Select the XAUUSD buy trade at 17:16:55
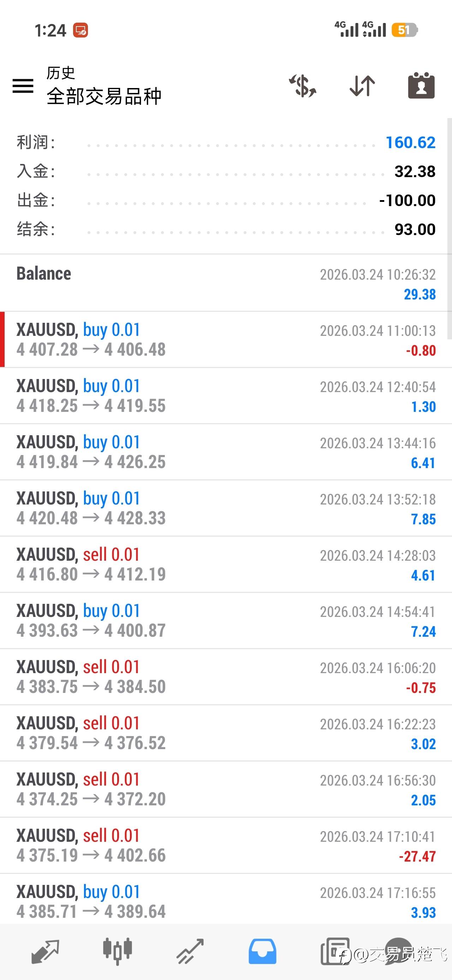The height and width of the screenshot is (980, 452). (x=226, y=901)
